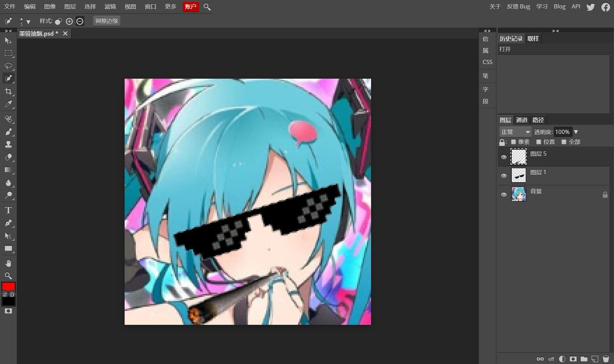Create a new folder in layers panel
614x364 pixels.
point(584,359)
